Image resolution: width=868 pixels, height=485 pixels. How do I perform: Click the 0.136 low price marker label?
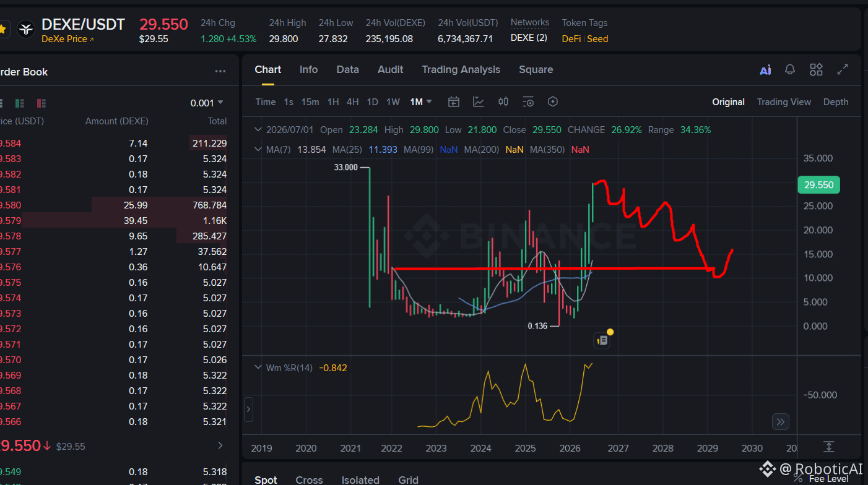tap(537, 326)
